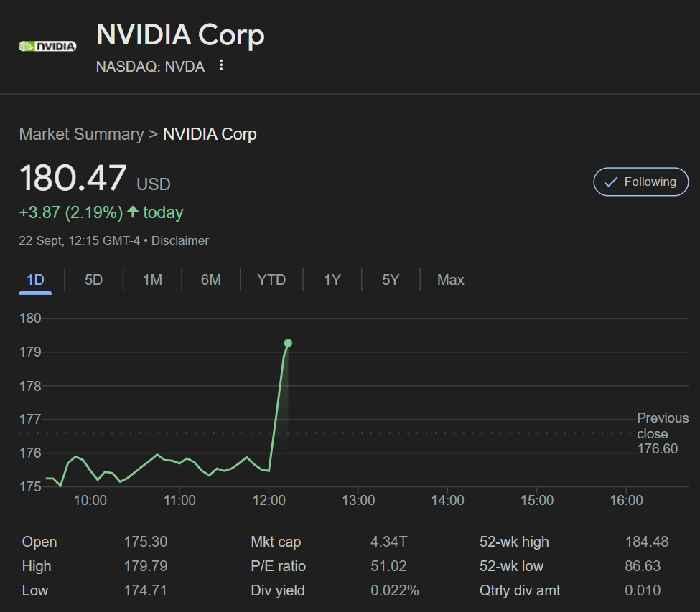
Task: Click the P/E ratio value 51.02
Action: (x=389, y=566)
